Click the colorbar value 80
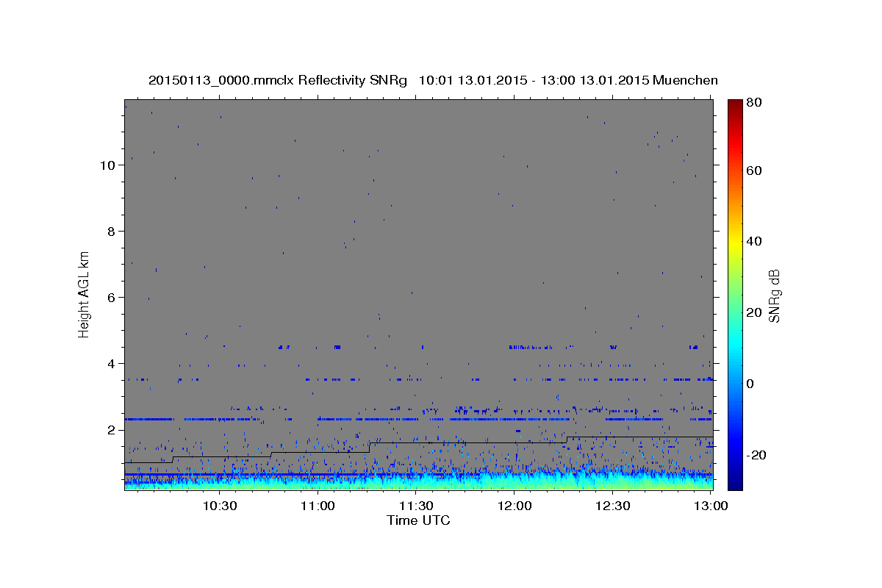The image size is (882, 588). coord(753,103)
